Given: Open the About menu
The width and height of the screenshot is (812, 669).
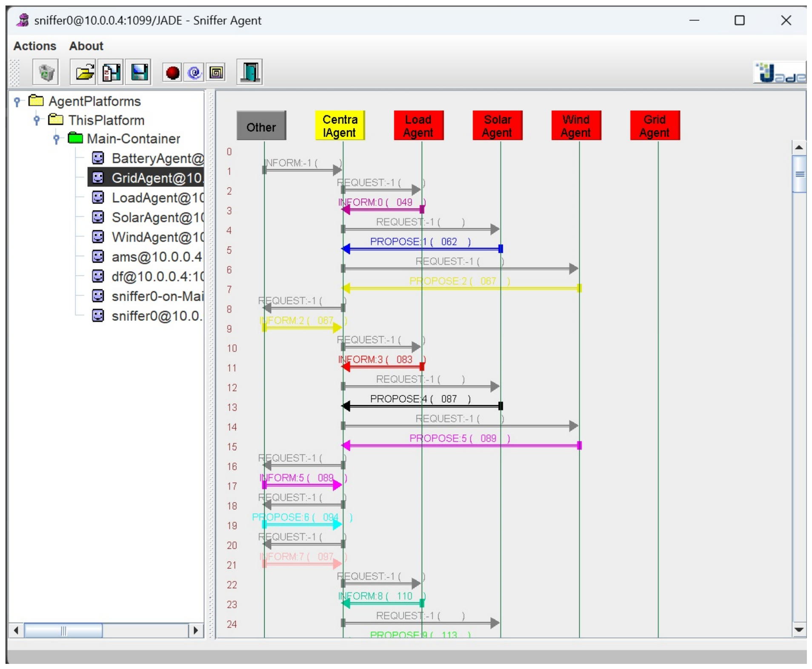Looking at the screenshot, I should tap(86, 46).
